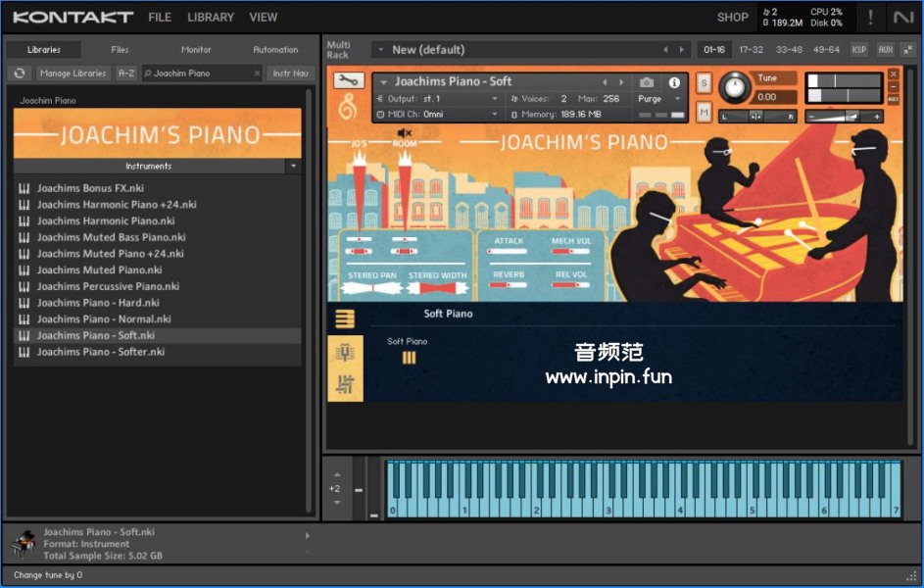This screenshot has width=924, height=588.
Task: Unmute the Room mic speaker icon
Action: (405, 133)
